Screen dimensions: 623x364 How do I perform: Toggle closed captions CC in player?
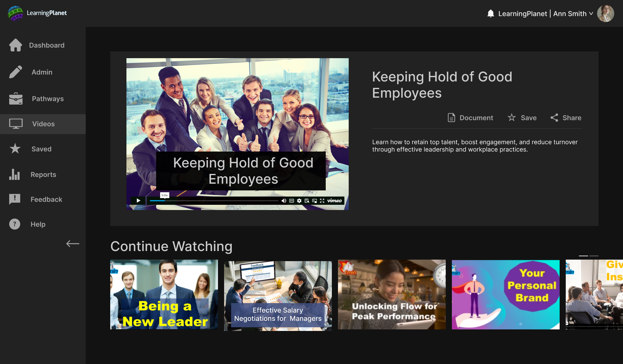(x=291, y=201)
